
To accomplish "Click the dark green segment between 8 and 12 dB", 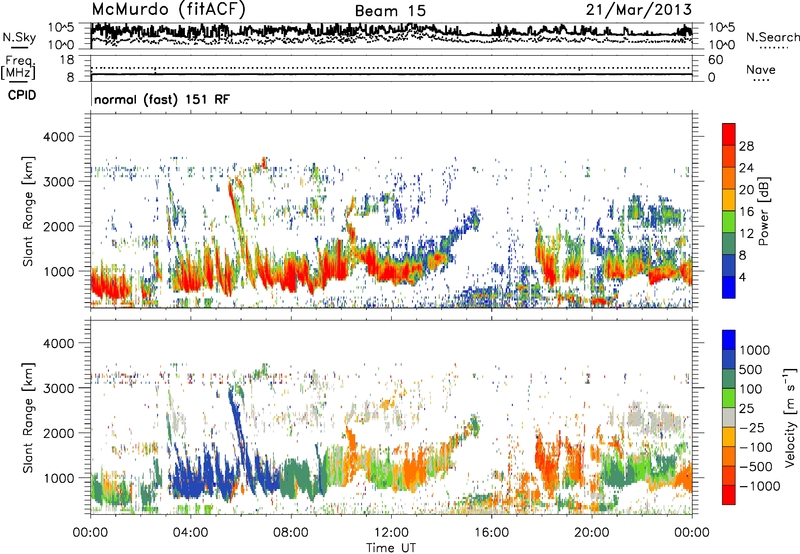I will (x=729, y=243).
